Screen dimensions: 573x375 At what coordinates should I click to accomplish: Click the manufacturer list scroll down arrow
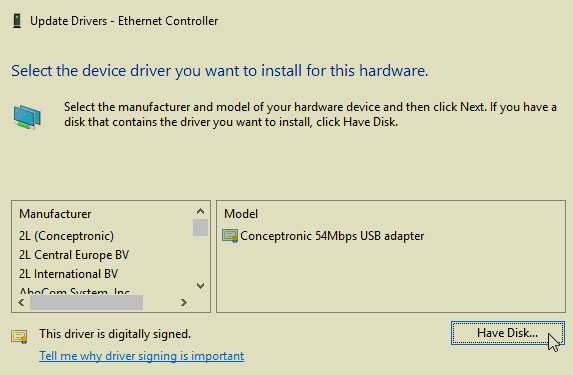(200, 285)
